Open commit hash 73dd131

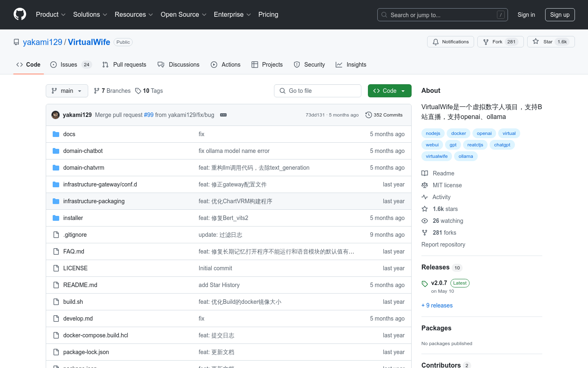[x=315, y=115]
